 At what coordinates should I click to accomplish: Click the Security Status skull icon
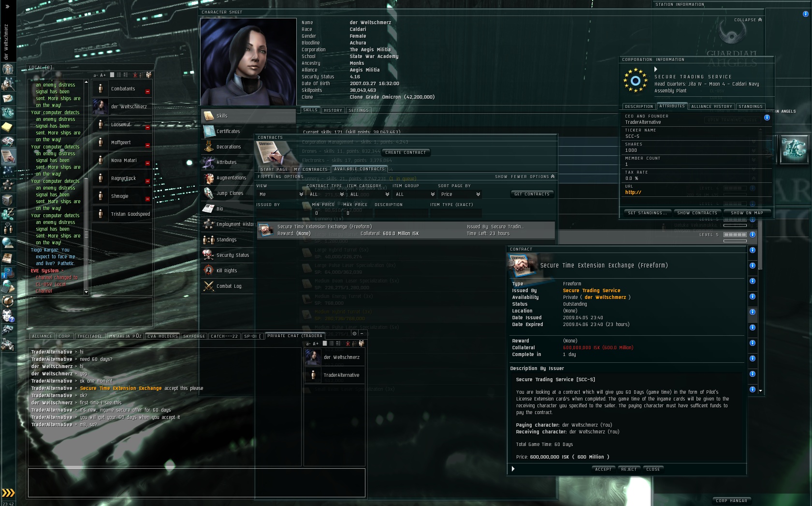point(209,255)
